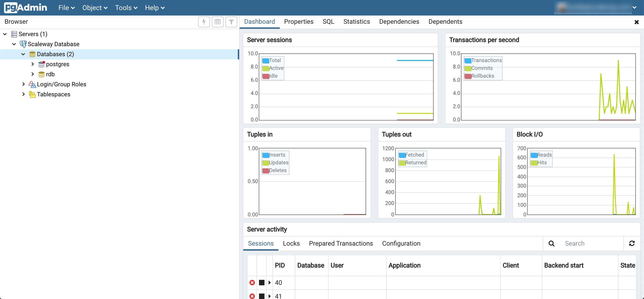This screenshot has width=644, height=299.
Task: Switch to the Statistics tab
Action: point(356,22)
